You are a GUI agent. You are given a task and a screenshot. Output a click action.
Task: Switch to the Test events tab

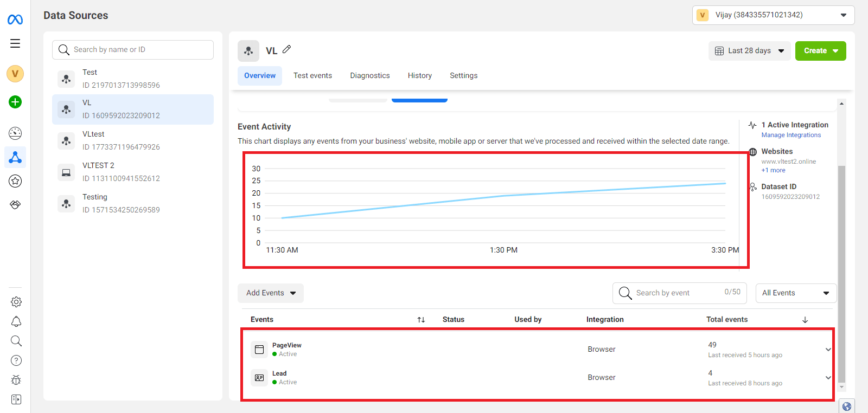point(312,76)
